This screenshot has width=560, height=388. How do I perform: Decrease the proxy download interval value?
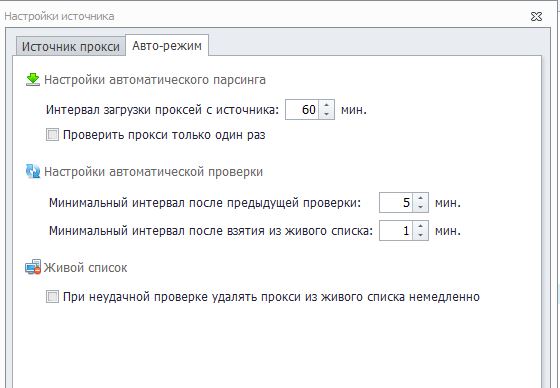coord(326,114)
